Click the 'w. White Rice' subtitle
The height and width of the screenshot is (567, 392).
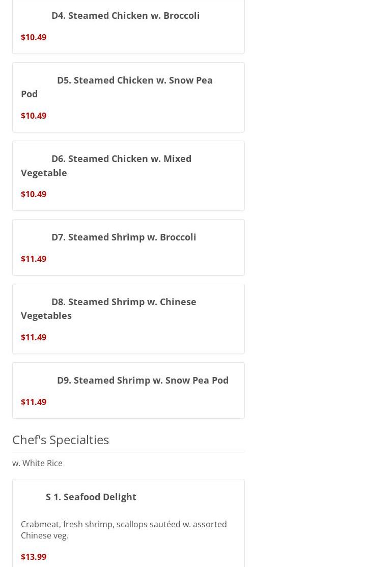coord(37,463)
